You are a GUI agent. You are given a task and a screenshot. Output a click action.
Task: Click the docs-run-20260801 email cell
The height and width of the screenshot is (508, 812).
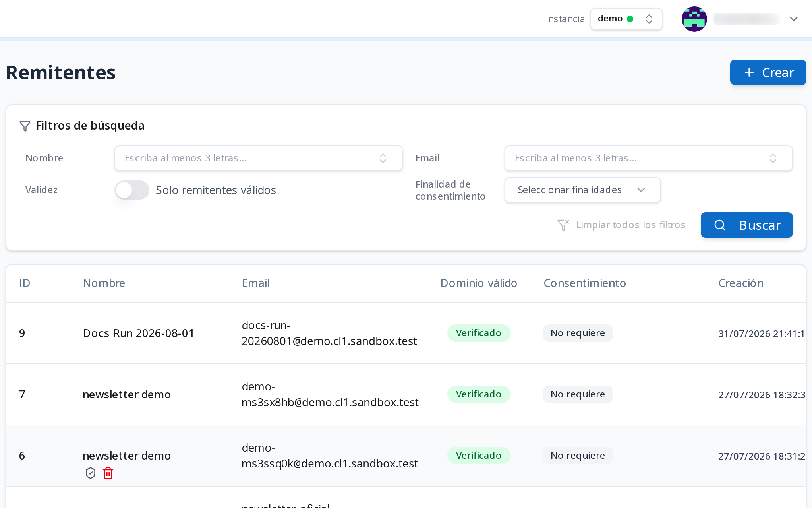[329, 333]
